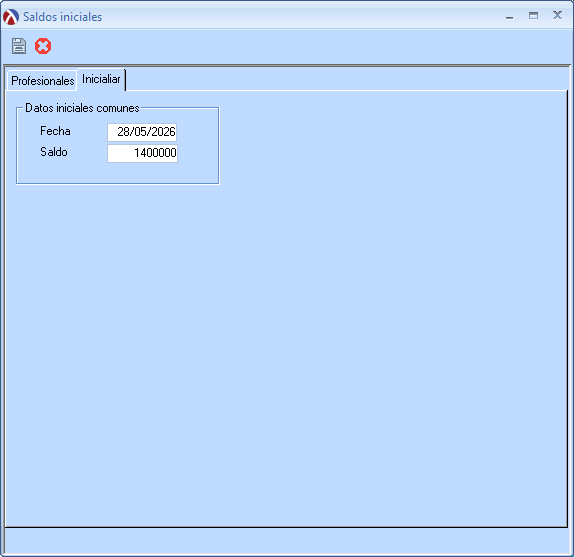Cancel using the red X toolbar icon
This screenshot has width=574, height=557.
[43, 46]
